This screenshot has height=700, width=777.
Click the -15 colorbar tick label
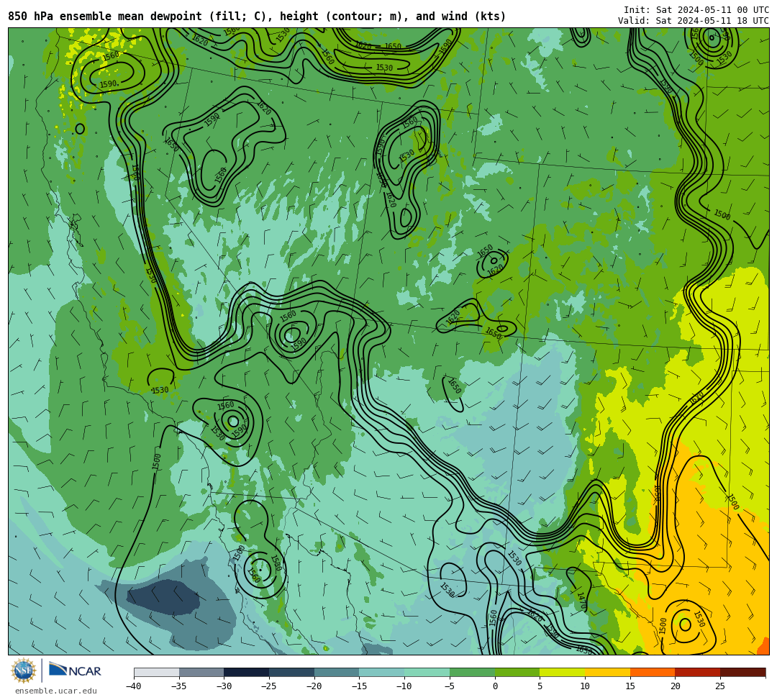359,686
